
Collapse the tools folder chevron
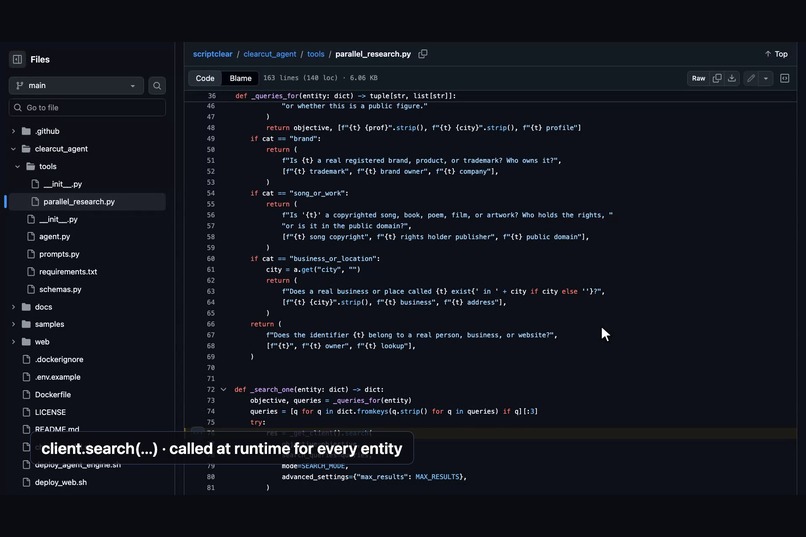point(17,166)
